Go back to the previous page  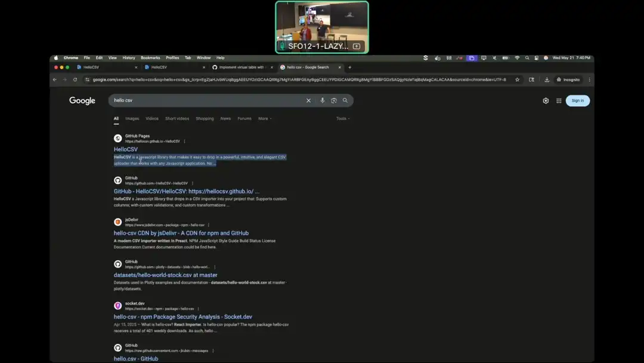55,80
